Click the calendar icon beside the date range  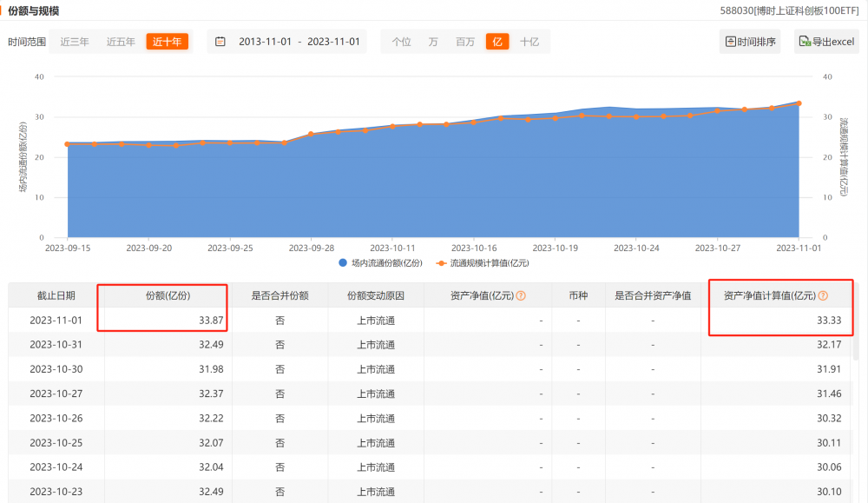click(220, 42)
